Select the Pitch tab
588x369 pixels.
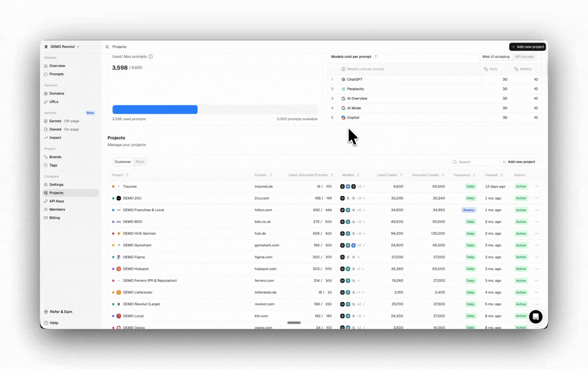pos(140,162)
